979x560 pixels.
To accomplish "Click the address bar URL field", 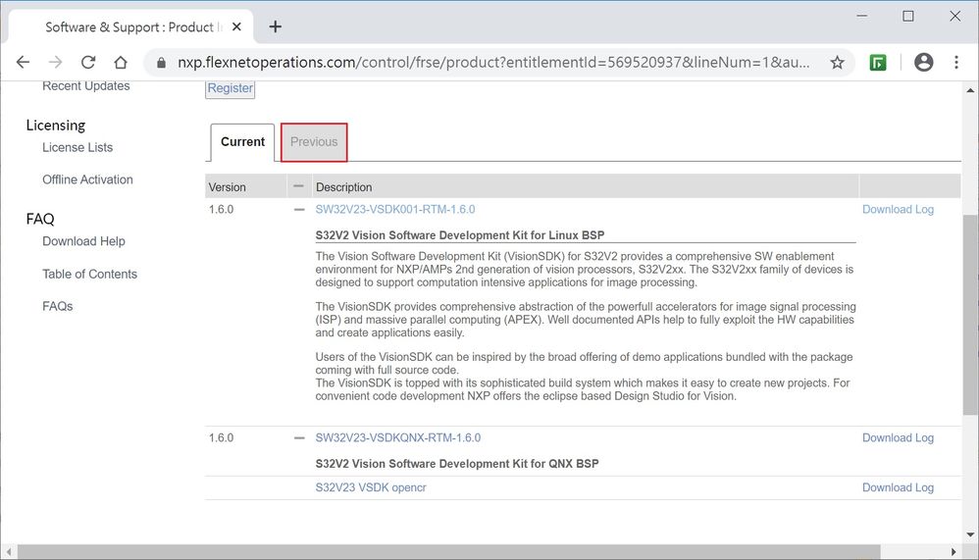I will 493,62.
